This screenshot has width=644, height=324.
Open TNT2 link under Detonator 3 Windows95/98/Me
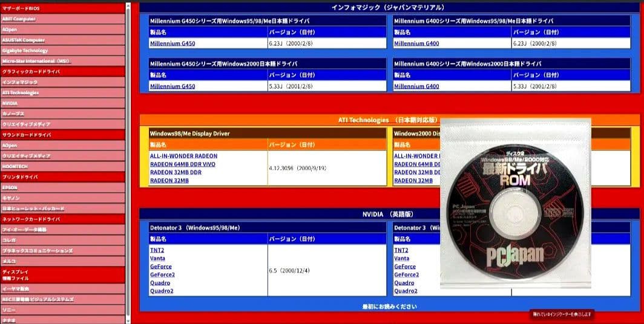[157, 250]
